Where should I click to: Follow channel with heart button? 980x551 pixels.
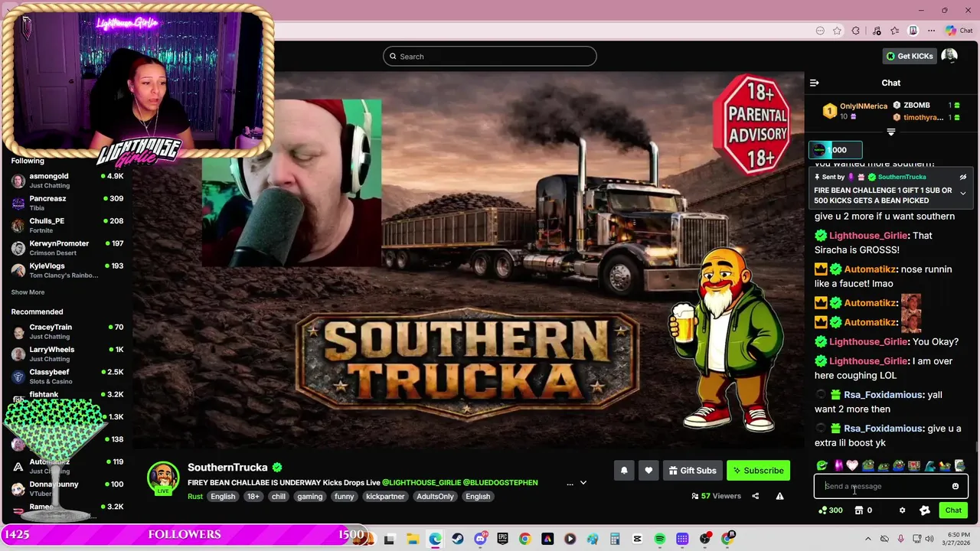(648, 471)
